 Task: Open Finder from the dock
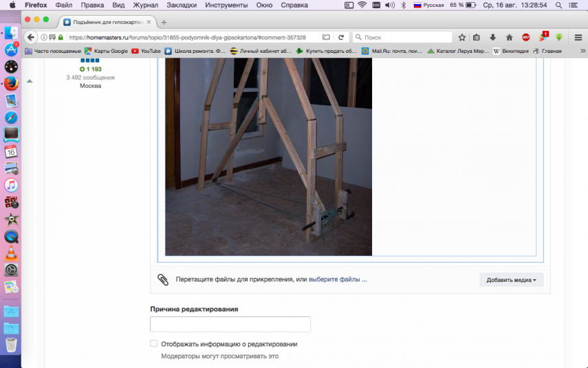[x=11, y=32]
